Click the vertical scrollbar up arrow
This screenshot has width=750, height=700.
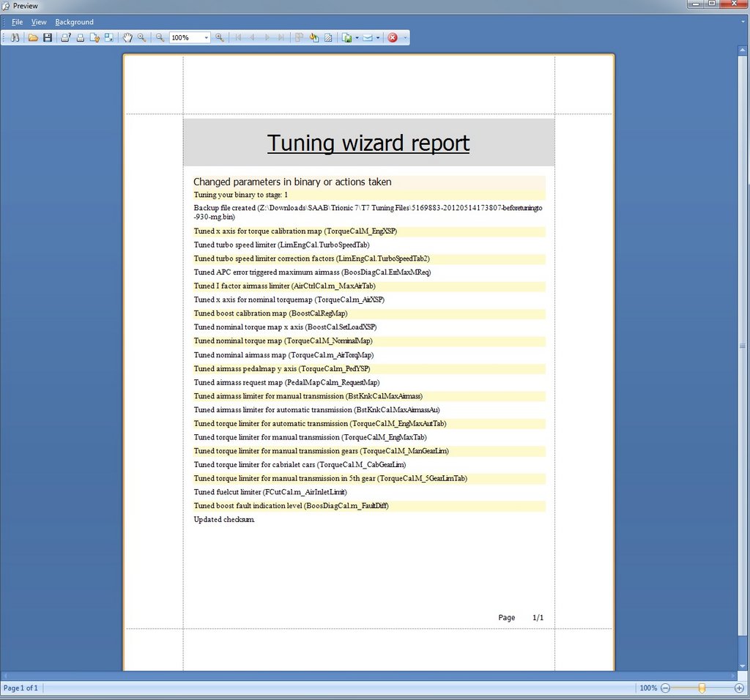pos(743,51)
